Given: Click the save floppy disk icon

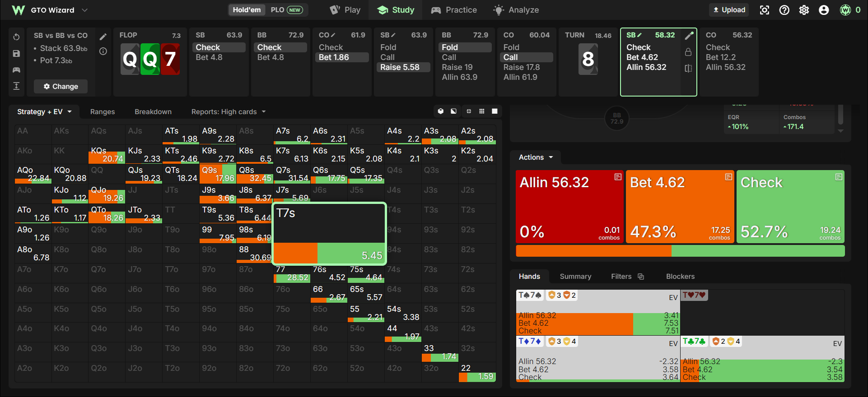Looking at the screenshot, I should 16,53.
